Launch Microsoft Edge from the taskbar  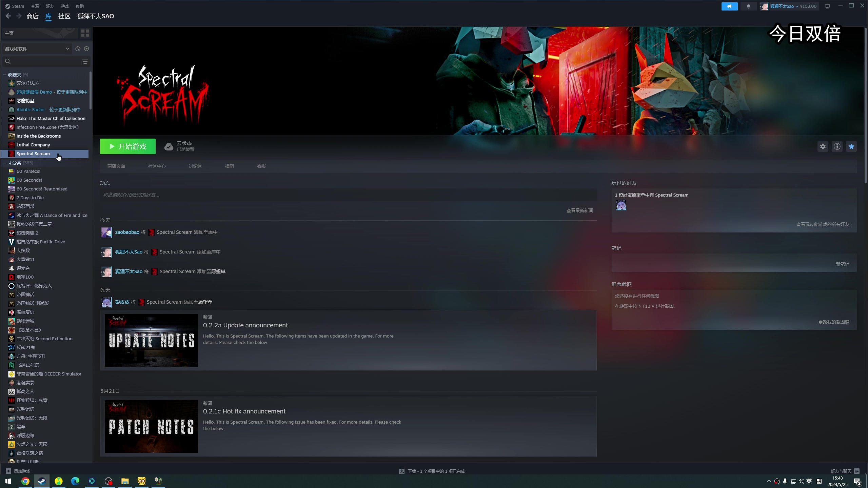[x=75, y=481]
